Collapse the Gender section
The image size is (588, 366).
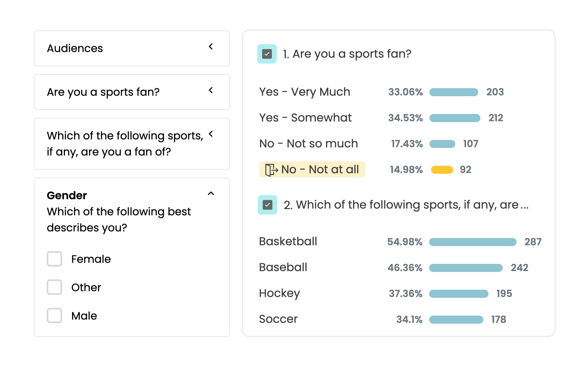point(211,194)
